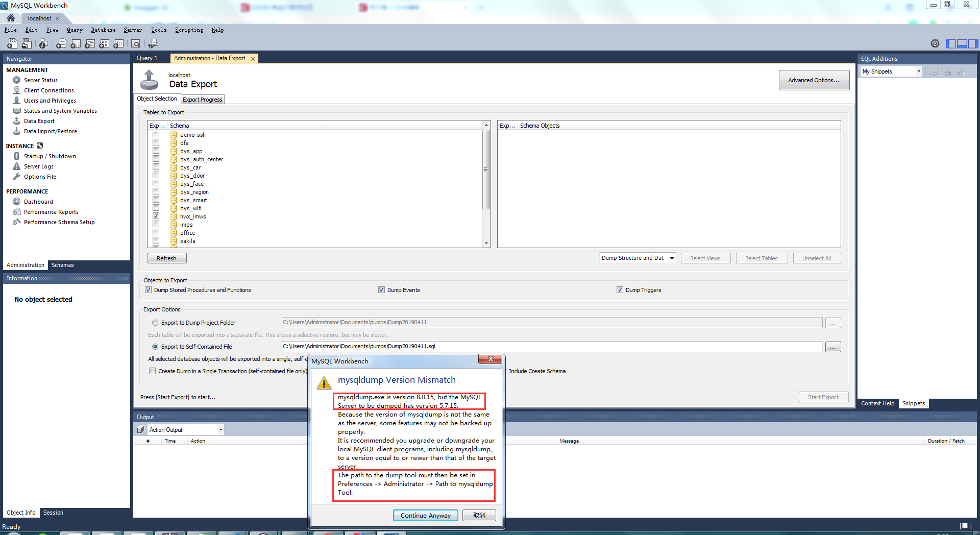
Task: Open the Options File editor
Action: tap(39, 177)
